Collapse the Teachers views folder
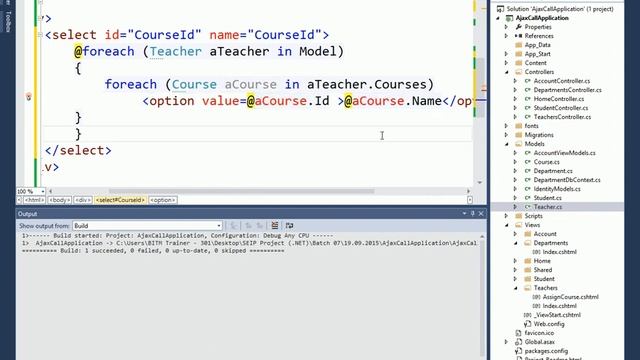640x360 pixels. click(x=516, y=288)
